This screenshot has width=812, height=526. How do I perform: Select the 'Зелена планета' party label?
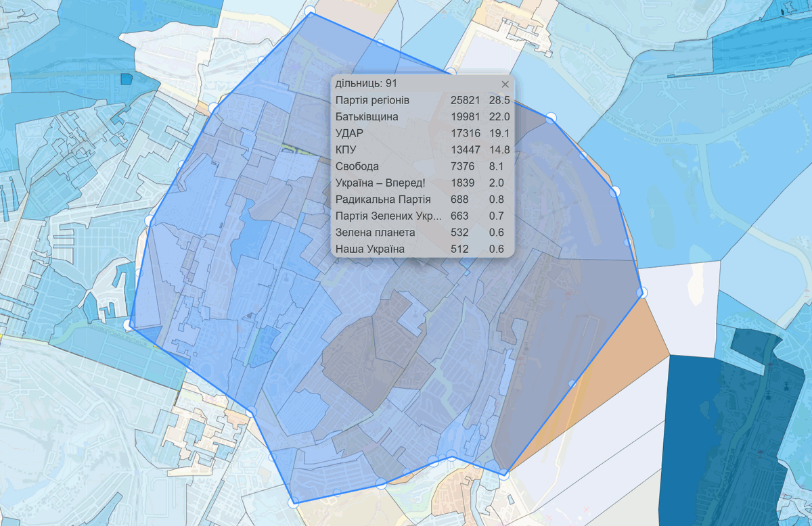(376, 233)
